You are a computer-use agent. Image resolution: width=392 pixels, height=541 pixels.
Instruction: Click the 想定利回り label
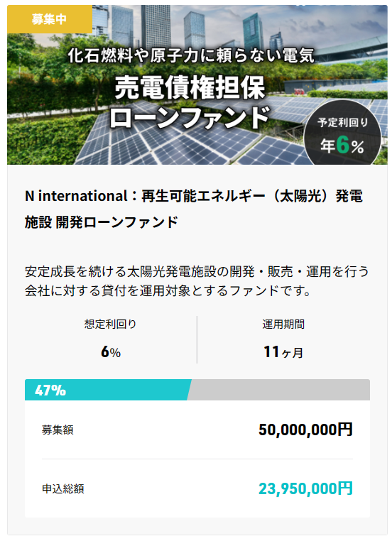(110, 324)
